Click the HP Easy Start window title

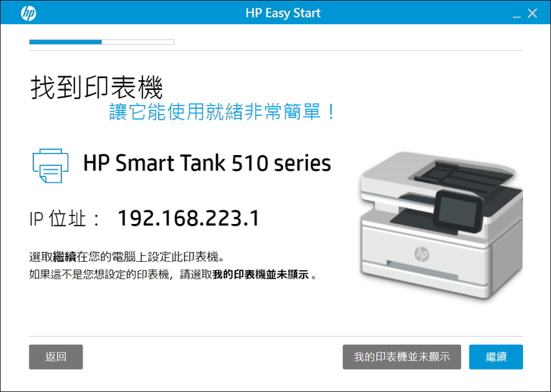click(283, 13)
